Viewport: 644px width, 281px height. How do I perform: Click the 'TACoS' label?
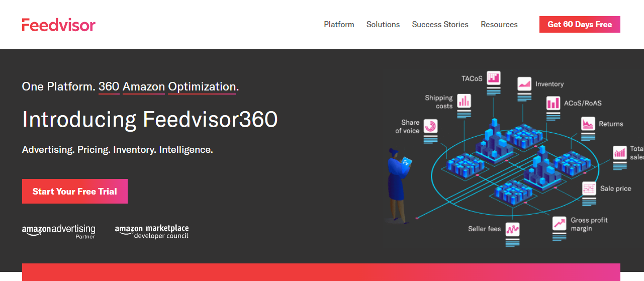pyautogui.click(x=472, y=78)
